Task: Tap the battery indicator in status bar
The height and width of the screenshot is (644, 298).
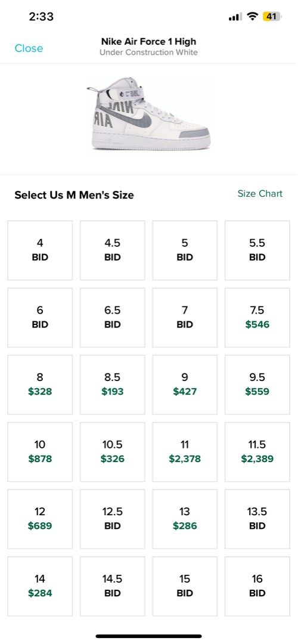Action: 272,17
